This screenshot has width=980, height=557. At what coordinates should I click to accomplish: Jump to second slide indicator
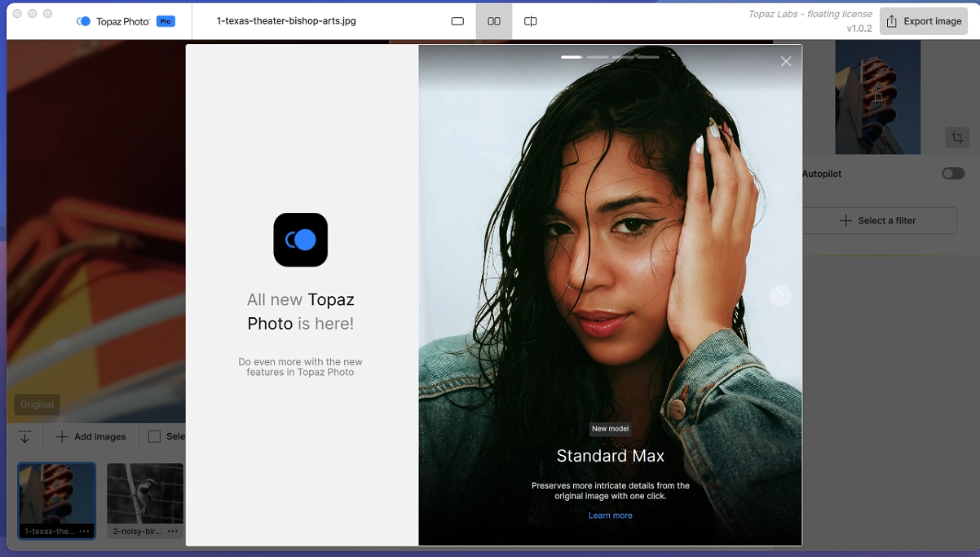[x=597, y=57]
